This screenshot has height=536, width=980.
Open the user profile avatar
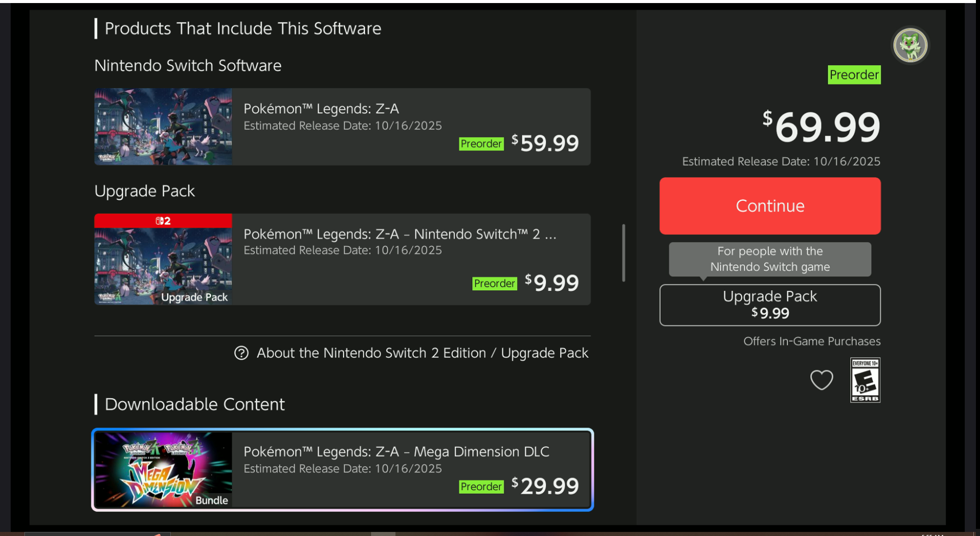(910, 46)
